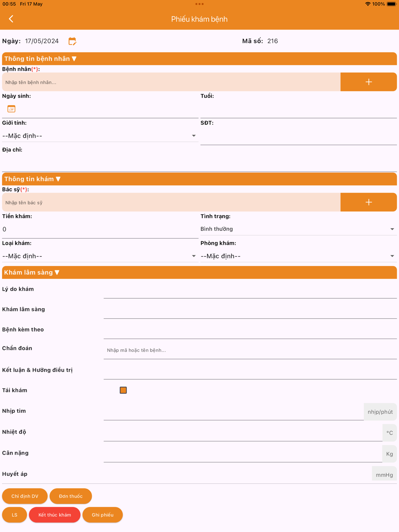Collapse the Khám lâm sàng section
The height and width of the screenshot is (532, 399).
pyautogui.click(x=199, y=272)
